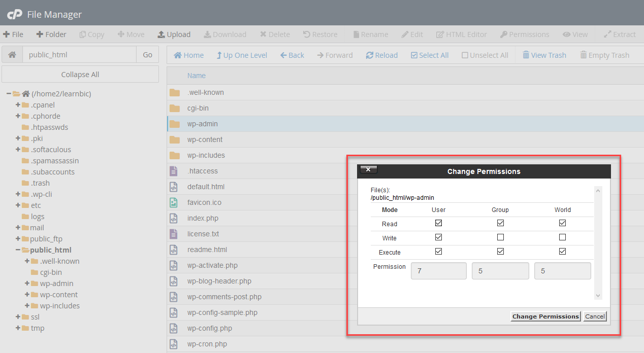Click the Restore toolbar button
Image resolution: width=644 pixels, height=353 pixels.
point(320,34)
